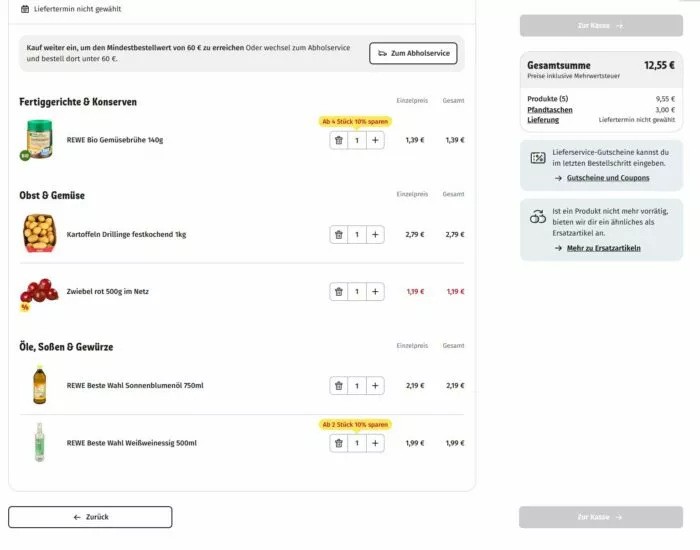The image size is (700, 550).
Task: Open Mehr zu Ersatzartikeln link
Action: click(x=603, y=248)
